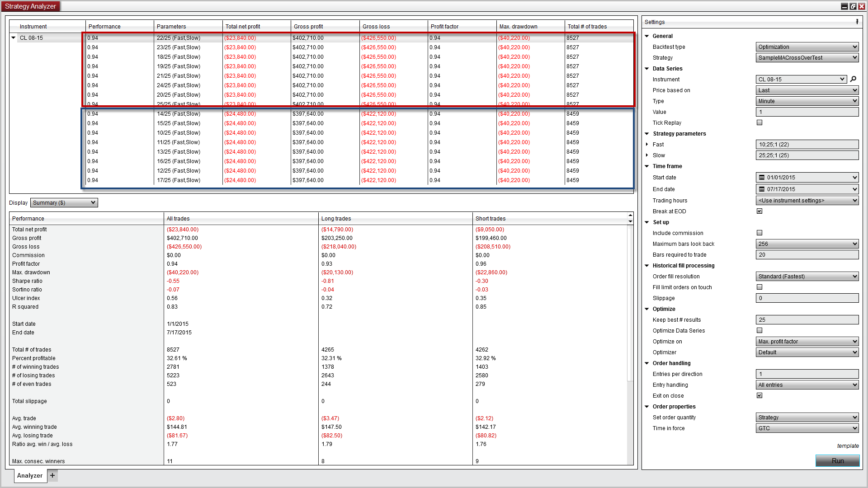
Task: Click the Run button
Action: [x=837, y=460]
